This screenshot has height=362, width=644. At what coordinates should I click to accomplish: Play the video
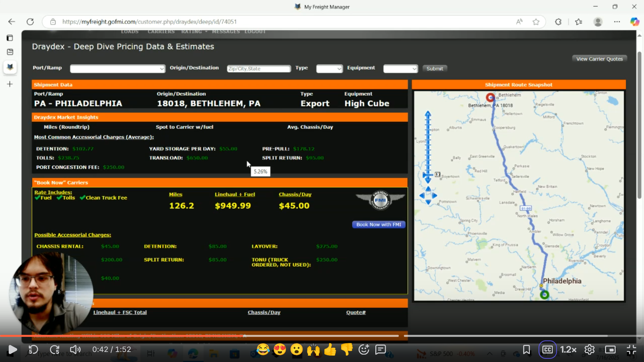click(12, 350)
